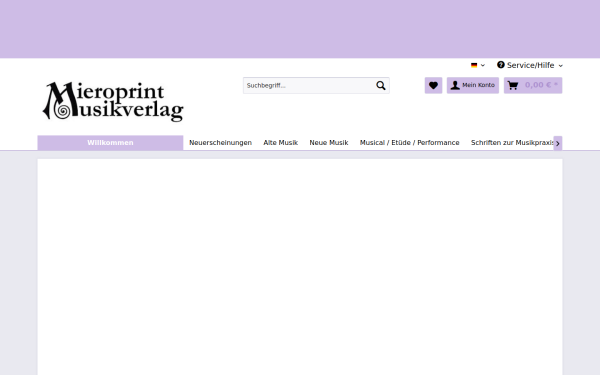This screenshot has width=600, height=375.
Task: Open the Neuerscheinungen category
Action: pyautogui.click(x=220, y=143)
